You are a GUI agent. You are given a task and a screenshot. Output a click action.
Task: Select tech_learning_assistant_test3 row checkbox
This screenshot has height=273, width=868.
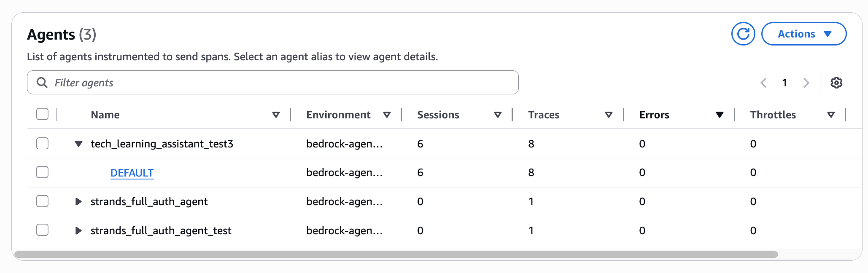click(42, 143)
